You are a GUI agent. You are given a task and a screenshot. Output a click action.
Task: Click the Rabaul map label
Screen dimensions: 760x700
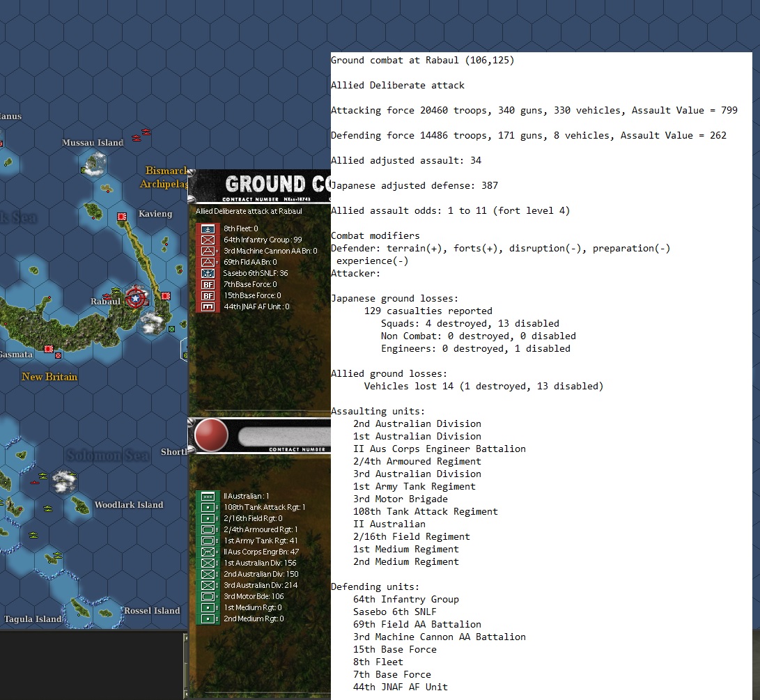click(105, 302)
